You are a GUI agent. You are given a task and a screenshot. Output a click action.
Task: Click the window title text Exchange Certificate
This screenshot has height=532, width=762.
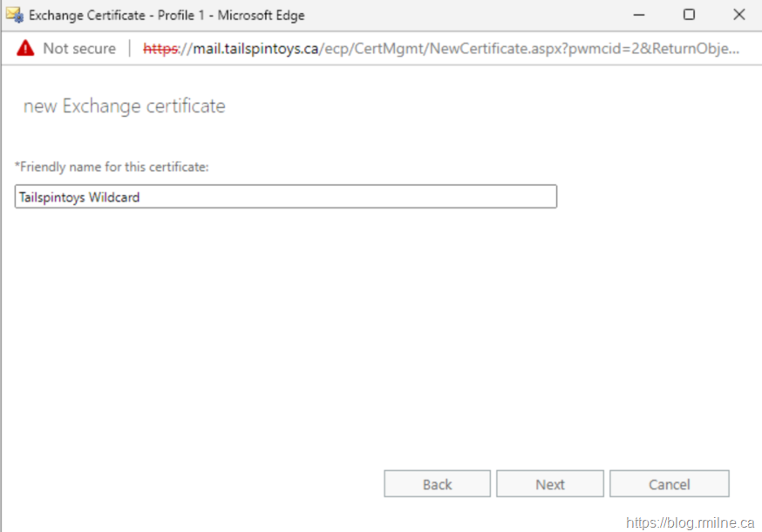[87, 16]
